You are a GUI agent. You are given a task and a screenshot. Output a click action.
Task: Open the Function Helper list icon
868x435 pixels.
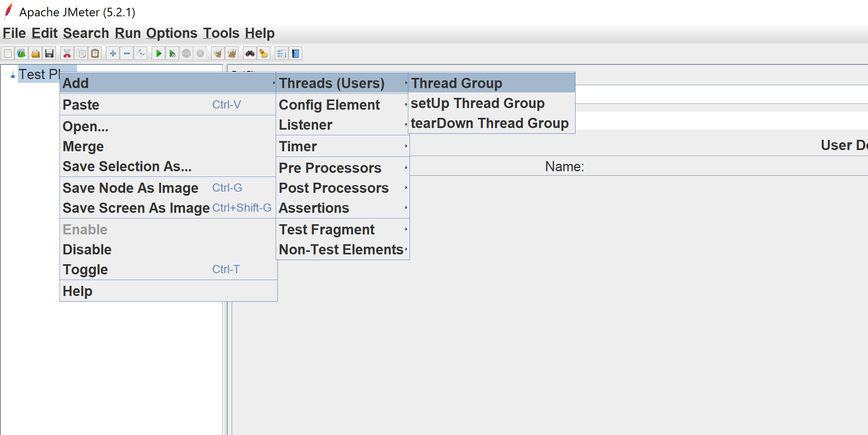tap(281, 53)
